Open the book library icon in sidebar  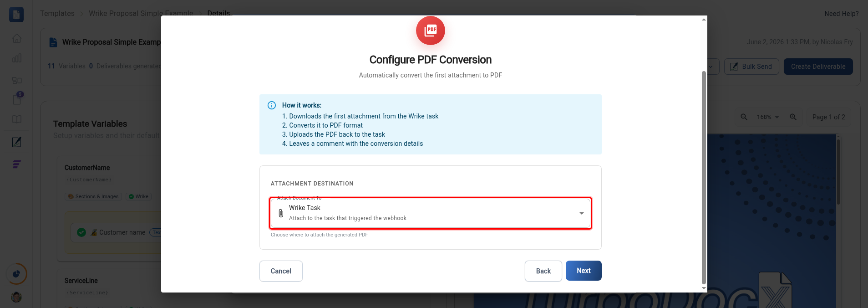click(x=17, y=119)
